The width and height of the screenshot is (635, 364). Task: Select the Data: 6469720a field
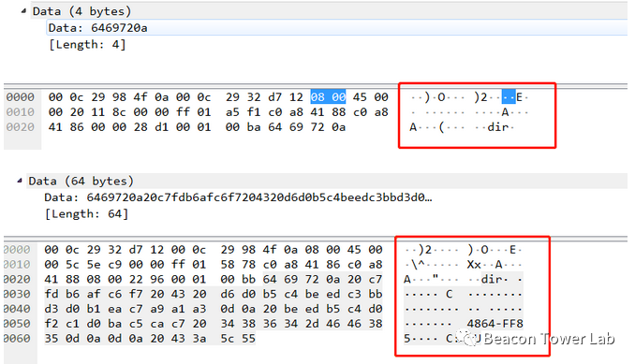tap(337, 27)
